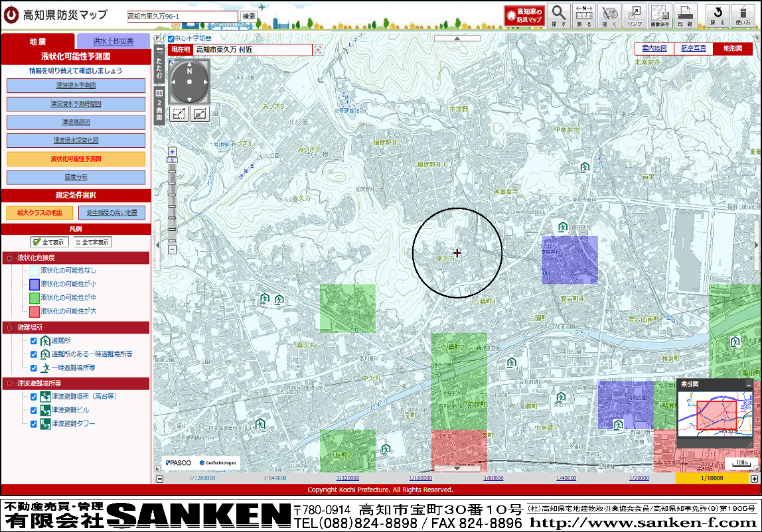Open the 印刷 print tool
This screenshot has width=762, height=532.
[685, 15]
